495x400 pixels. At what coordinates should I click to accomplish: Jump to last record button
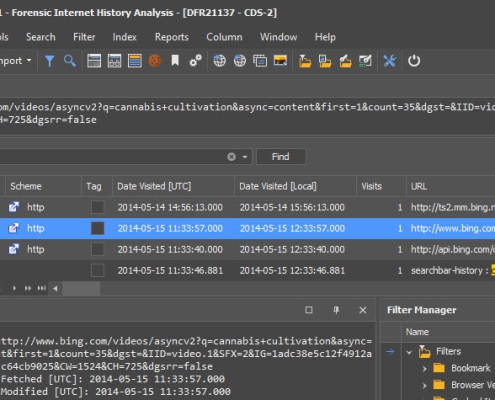click(x=42, y=288)
